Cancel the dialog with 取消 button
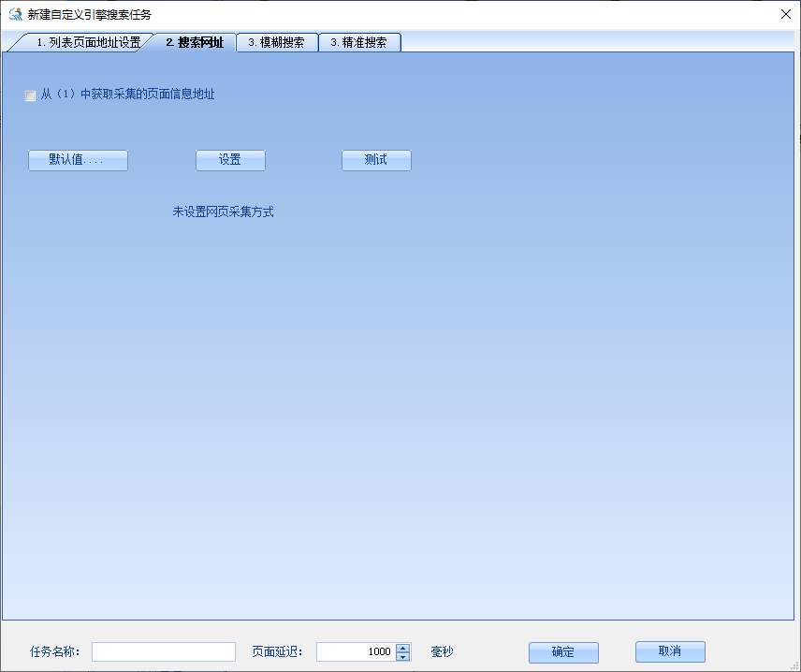The width and height of the screenshot is (801, 672). pyautogui.click(x=670, y=652)
